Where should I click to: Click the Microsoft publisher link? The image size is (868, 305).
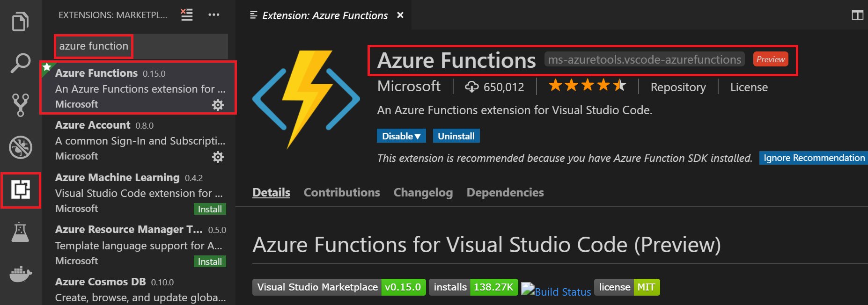pyautogui.click(x=409, y=86)
